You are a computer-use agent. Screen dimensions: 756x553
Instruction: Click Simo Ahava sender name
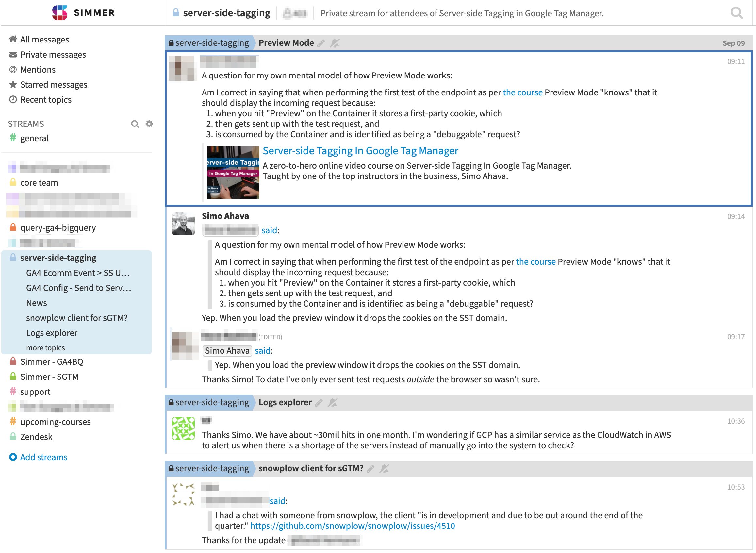(225, 216)
